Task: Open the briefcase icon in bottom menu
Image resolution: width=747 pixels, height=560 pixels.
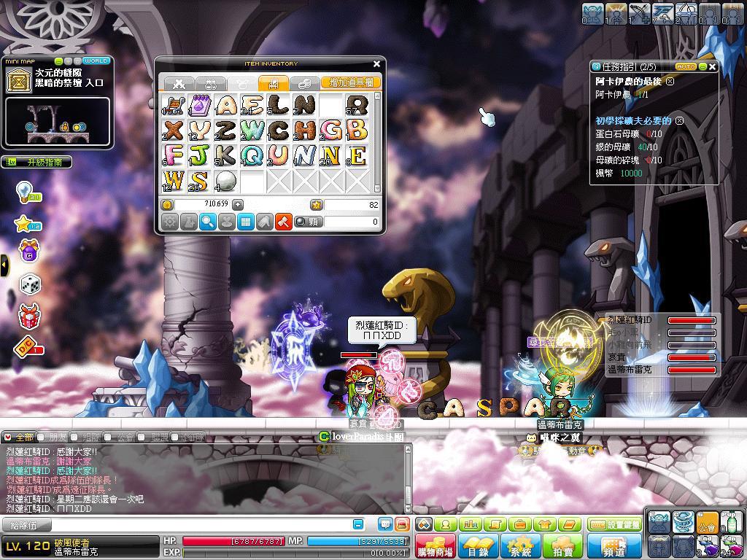Action: (519, 525)
